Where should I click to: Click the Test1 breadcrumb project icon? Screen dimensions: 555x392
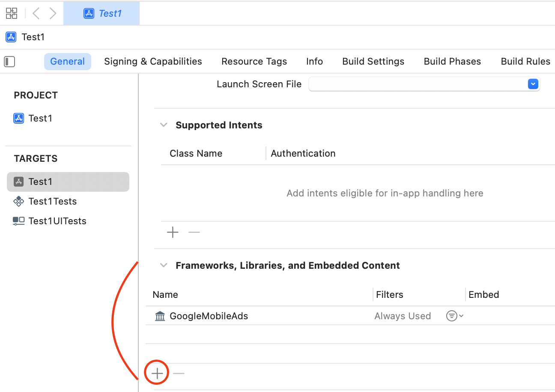point(11,37)
